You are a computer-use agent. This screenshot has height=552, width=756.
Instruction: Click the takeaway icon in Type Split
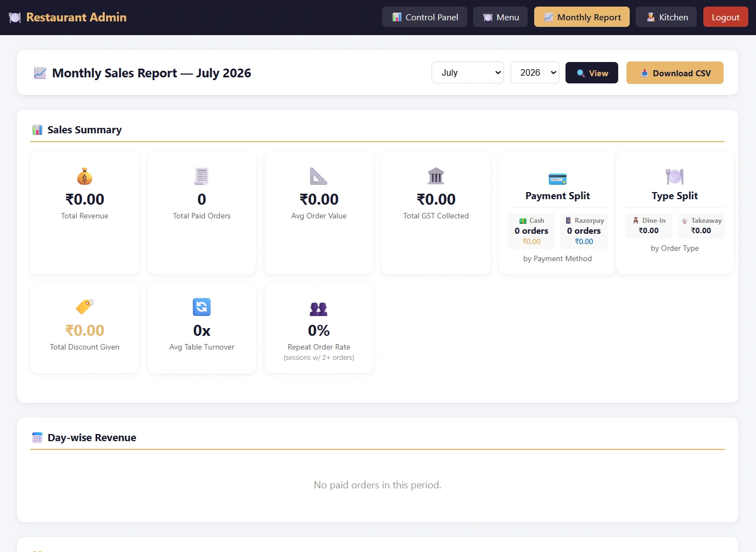click(685, 221)
